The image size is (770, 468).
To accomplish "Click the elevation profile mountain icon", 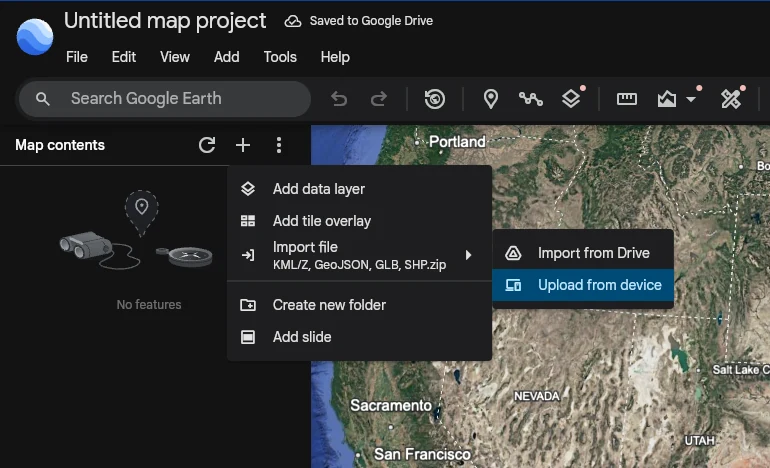I will [x=666, y=99].
